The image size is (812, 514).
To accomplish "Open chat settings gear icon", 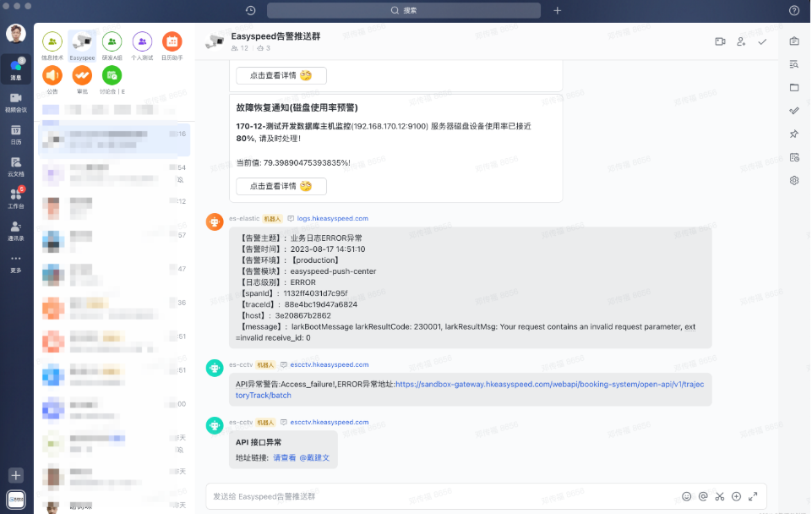I will (x=794, y=180).
